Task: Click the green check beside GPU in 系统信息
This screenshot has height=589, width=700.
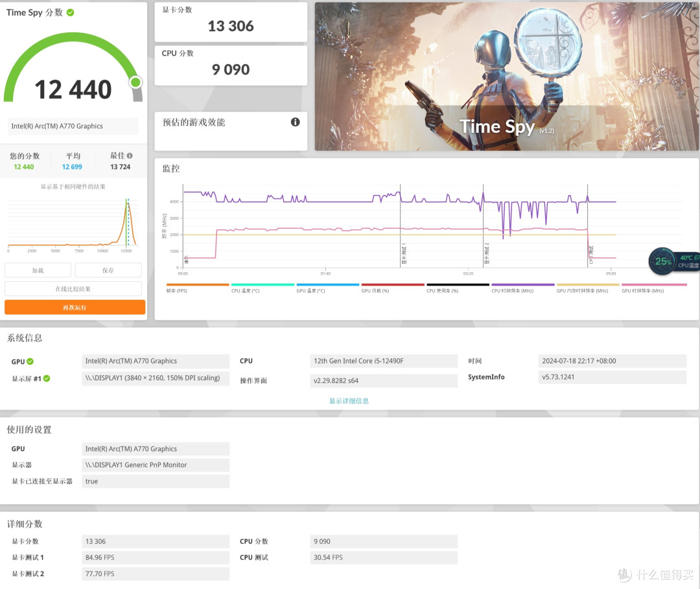Action: coord(30,362)
